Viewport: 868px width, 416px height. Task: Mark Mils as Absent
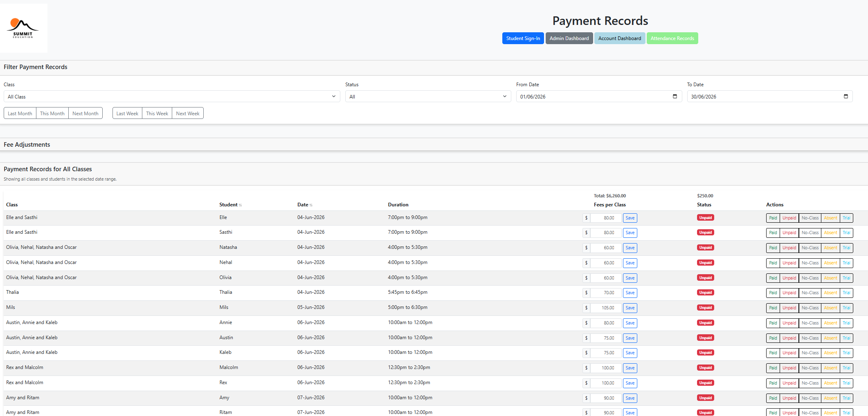click(830, 308)
